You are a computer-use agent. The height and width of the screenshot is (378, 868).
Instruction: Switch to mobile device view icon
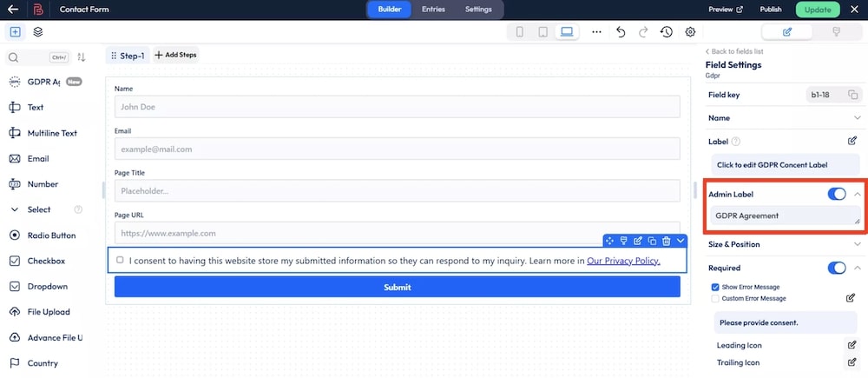520,32
